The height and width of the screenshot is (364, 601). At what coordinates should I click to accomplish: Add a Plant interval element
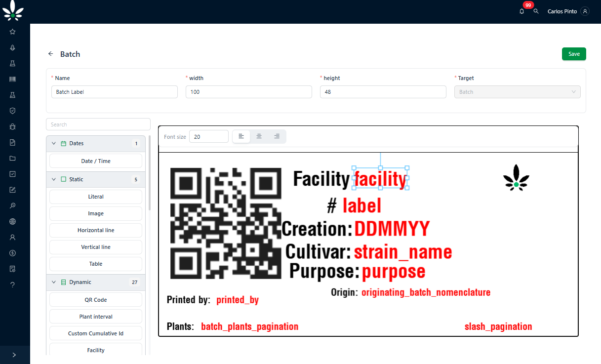96,317
